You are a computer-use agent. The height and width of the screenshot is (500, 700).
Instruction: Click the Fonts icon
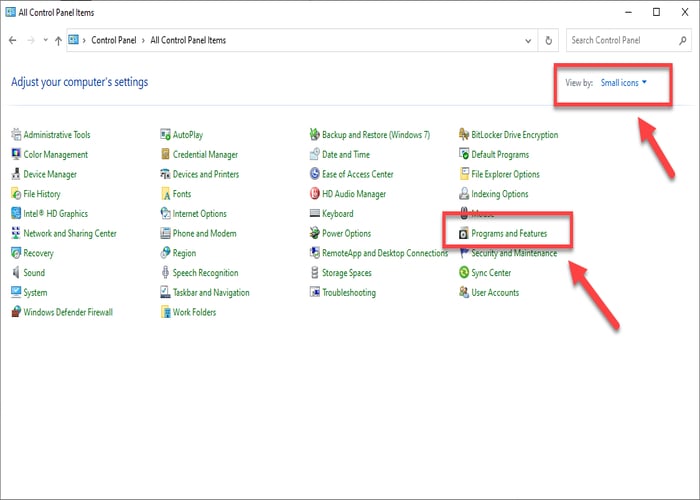click(165, 193)
